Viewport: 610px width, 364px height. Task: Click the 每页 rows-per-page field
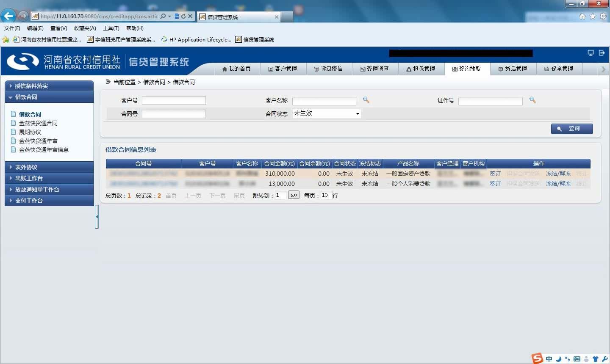pyautogui.click(x=326, y=195)
